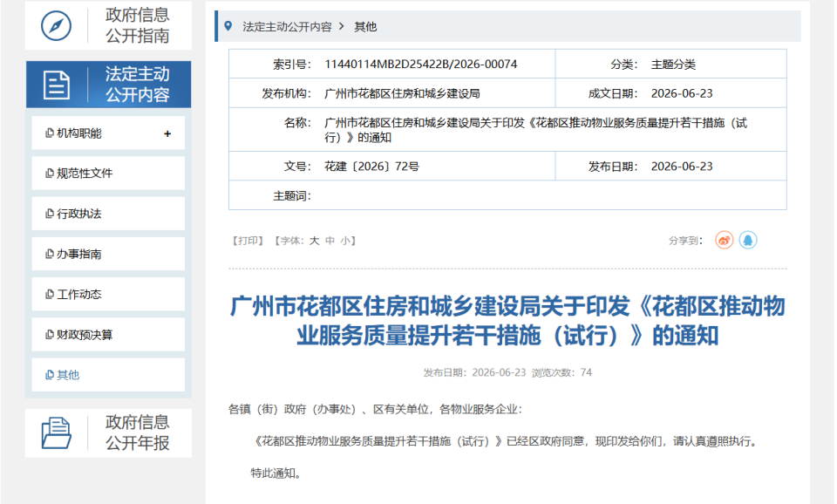Expand 机构职能 with the plus sign

[x=167, y=133]
